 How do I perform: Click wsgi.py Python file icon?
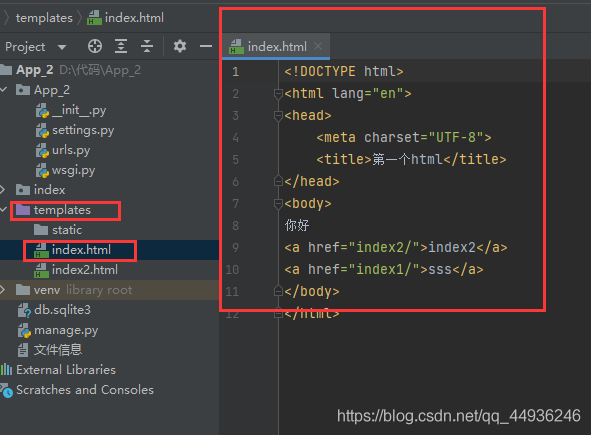[x=42, y=170]
